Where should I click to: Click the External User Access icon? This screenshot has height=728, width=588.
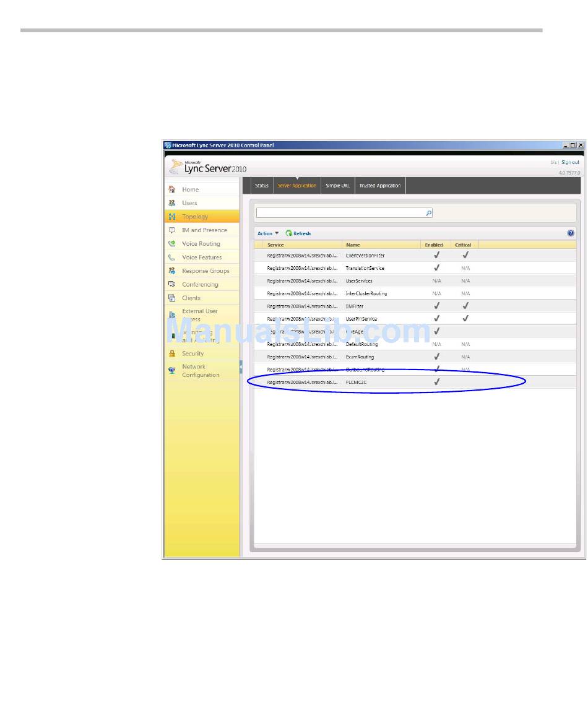[x=171, y=314]
